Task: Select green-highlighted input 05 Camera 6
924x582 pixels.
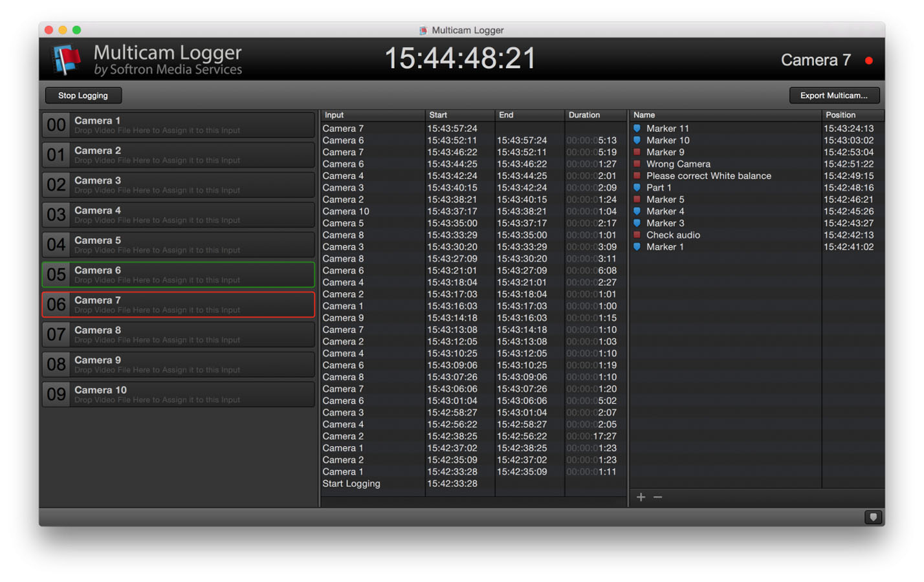Action: pos(179,275)
